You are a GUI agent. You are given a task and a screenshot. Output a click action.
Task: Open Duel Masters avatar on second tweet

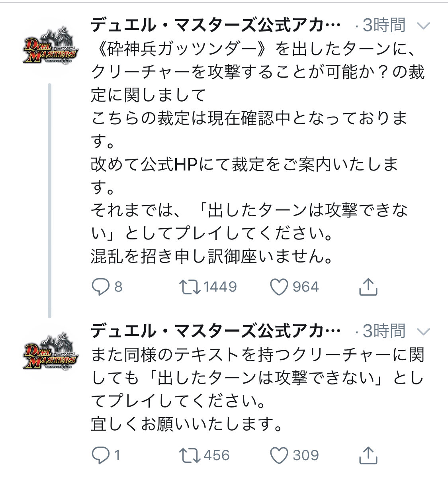pos(50,351)
